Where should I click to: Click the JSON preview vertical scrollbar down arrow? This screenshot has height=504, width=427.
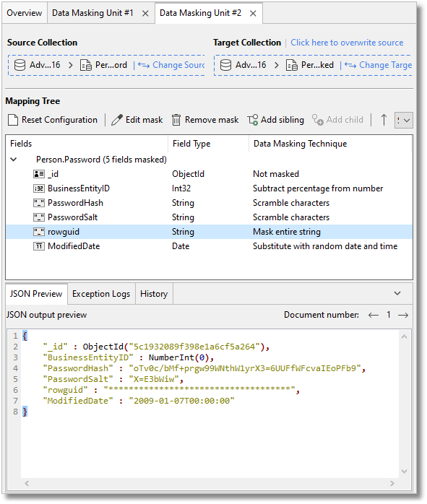(x=404, y=472)
